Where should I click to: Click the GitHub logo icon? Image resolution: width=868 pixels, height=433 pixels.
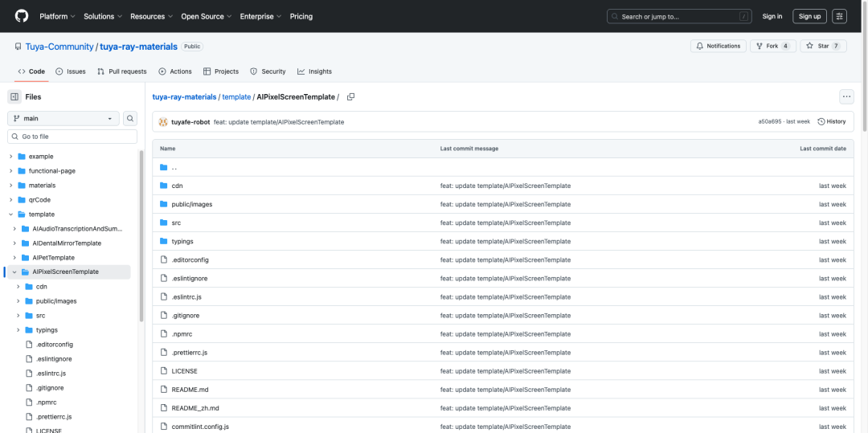click(x=22, y=16)
